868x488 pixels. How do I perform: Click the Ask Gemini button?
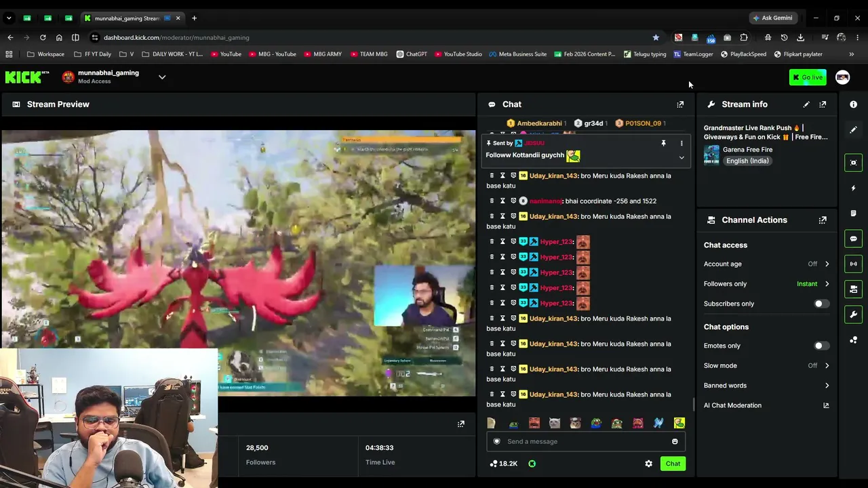[772, 18]
